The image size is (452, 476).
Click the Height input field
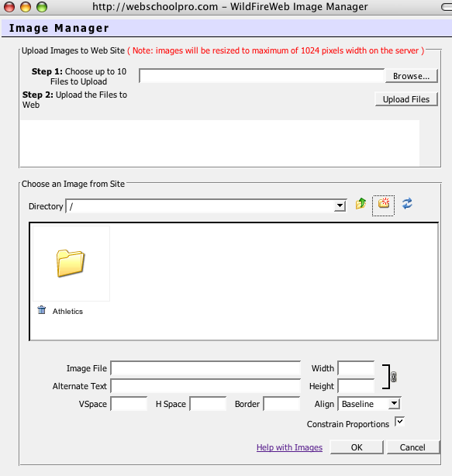[356, 386]
